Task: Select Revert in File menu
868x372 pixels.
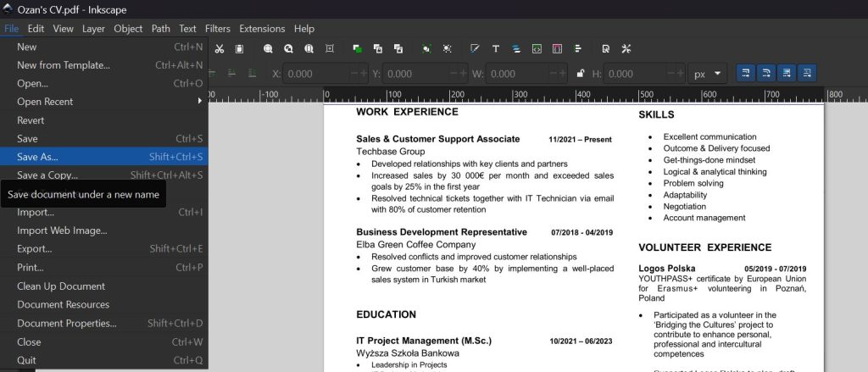Action: coord(104,120)
